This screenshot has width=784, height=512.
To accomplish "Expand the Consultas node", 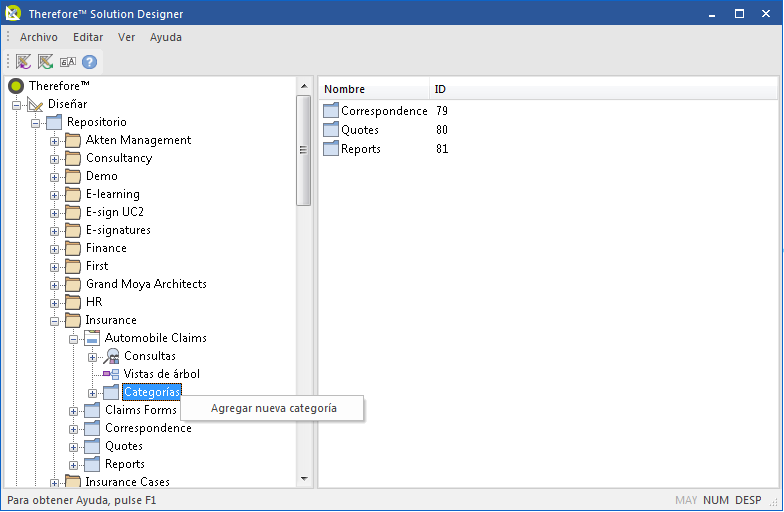I will pyautogui.click(x=92, y=357).
